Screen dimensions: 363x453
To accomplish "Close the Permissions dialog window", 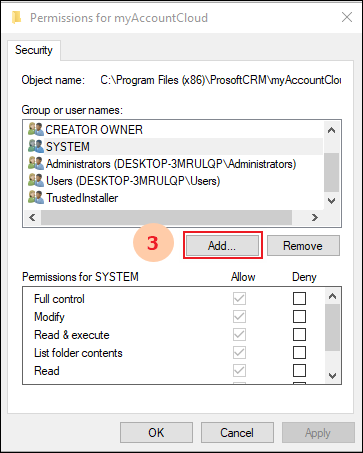I will point(347,17).
